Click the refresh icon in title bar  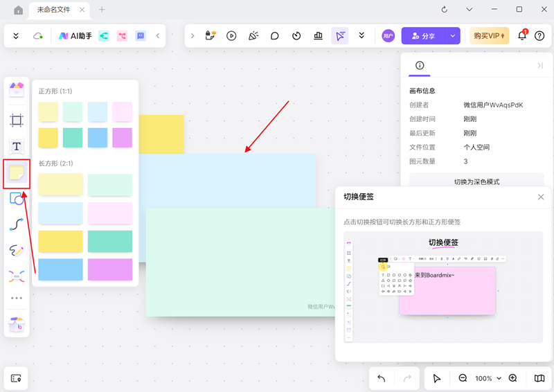[x=445, y=10]
